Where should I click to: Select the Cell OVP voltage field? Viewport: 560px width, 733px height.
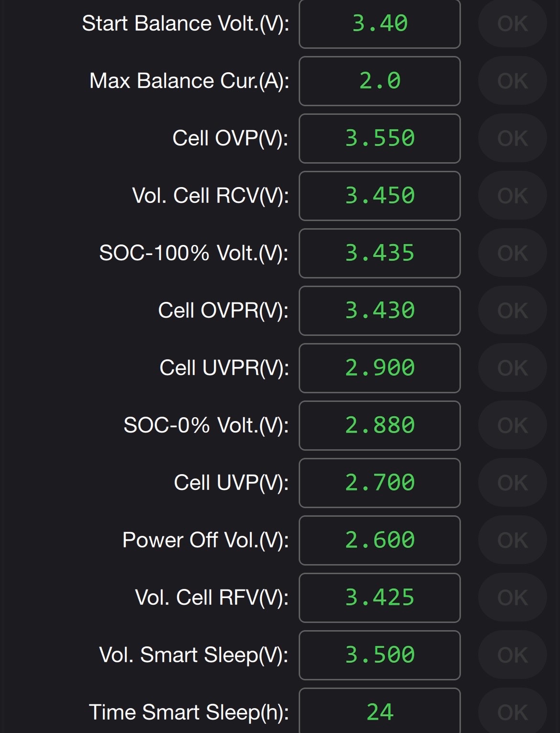[x=380, y=138]
